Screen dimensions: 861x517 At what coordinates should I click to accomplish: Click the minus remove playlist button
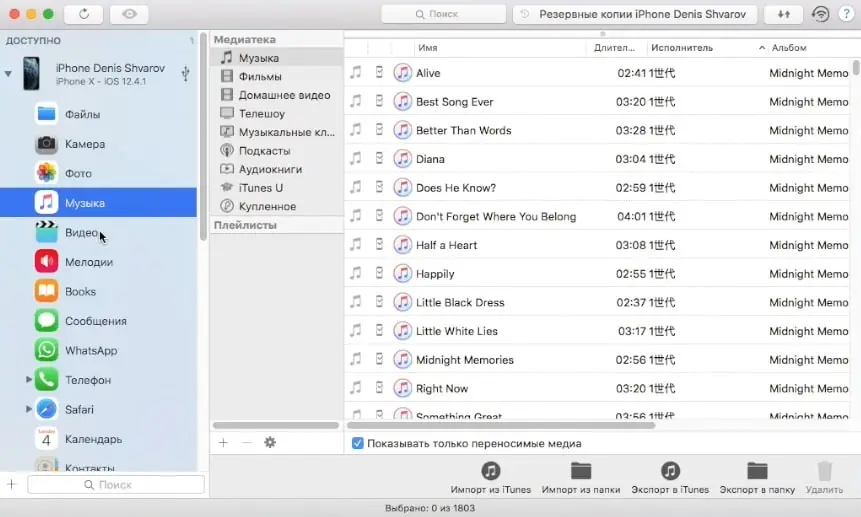tap(247, 442)
